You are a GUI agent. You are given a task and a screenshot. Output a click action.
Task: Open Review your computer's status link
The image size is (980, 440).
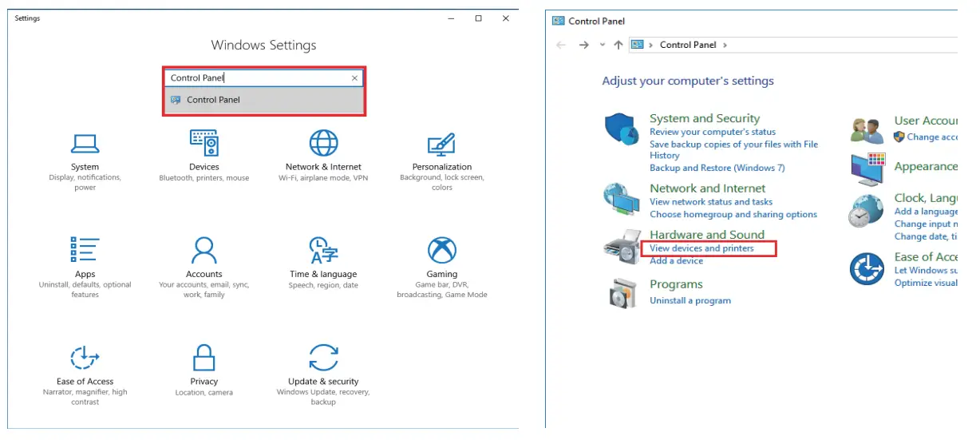[x=712, y=132]
